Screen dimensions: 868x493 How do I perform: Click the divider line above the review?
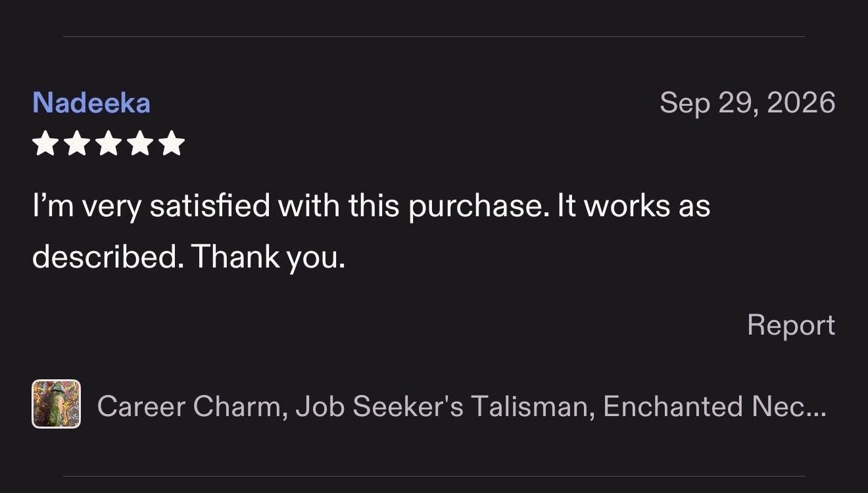coord(434,36)
